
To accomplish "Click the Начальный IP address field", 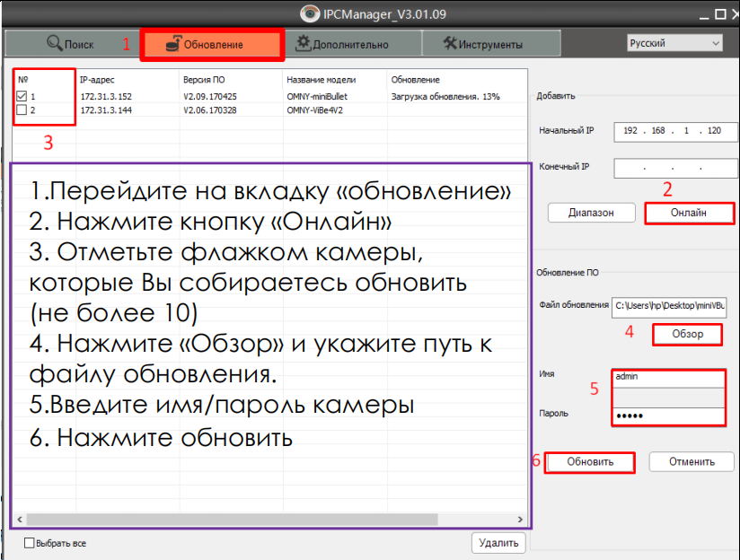I will pos(675,131).
